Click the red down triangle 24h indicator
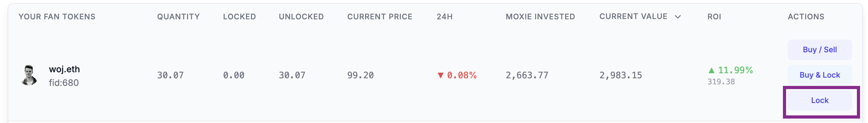868x123 pixels. coord(440,76)
